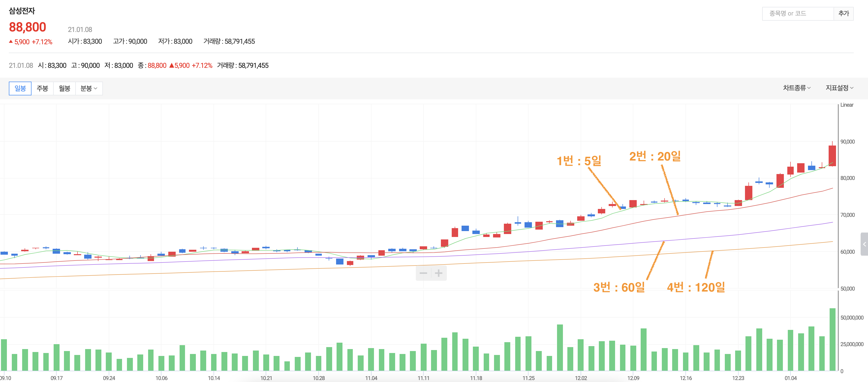This screenshot has height=382, width=868.
Task: Click the 12.09 date axis label
Action: (633, 378)
